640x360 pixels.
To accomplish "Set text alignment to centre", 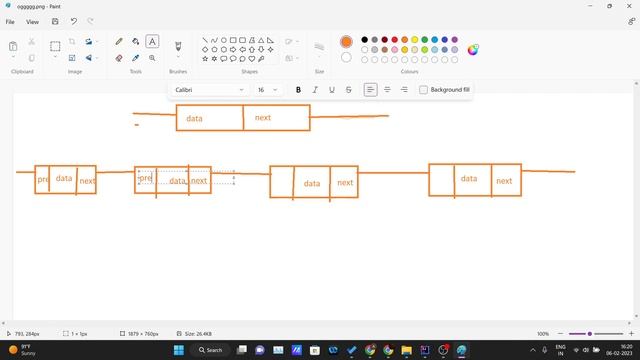I will point(387,90).
